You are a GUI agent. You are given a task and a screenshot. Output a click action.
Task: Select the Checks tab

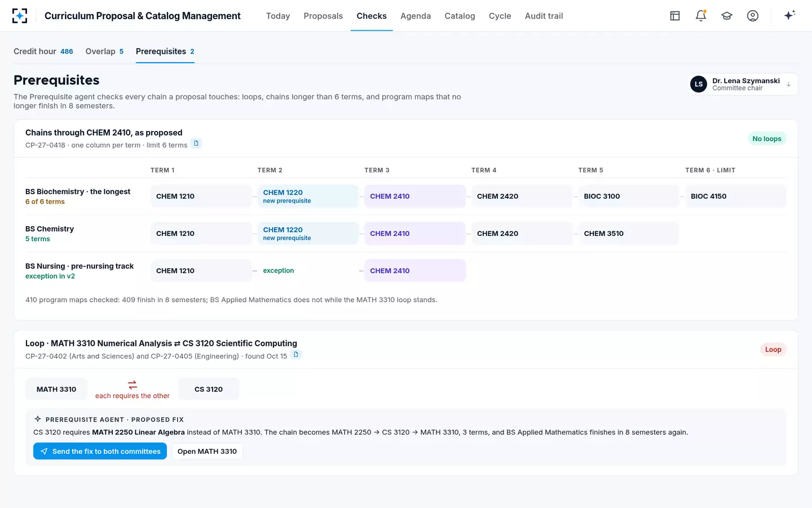(372, 16)
